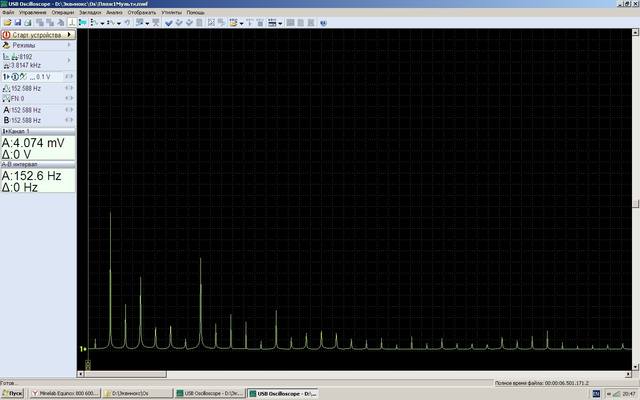Click the vertical scrollbar thumb
This screenshot has width=640, height=400.
tap(636, 204)
